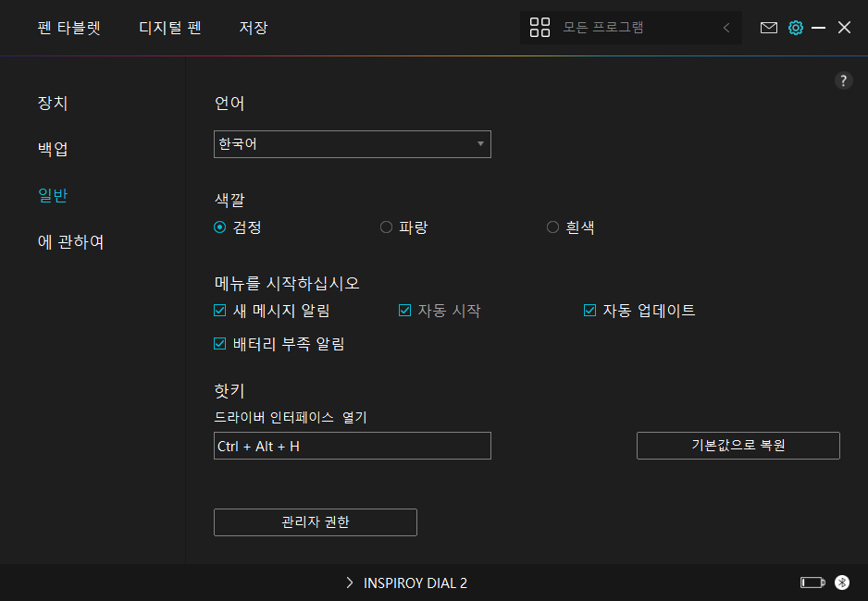The image size is (868, 601).
Task: Open help via question mark icon
Action: coord(843,80)
